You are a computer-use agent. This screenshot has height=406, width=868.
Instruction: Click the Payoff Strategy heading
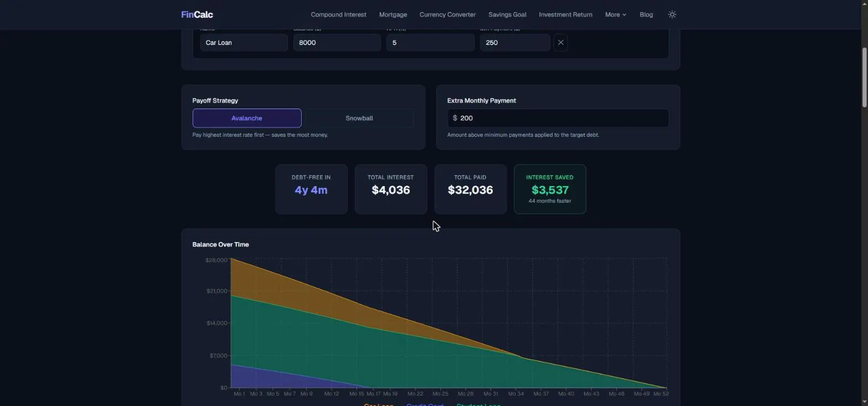click(x=215, y=101)
